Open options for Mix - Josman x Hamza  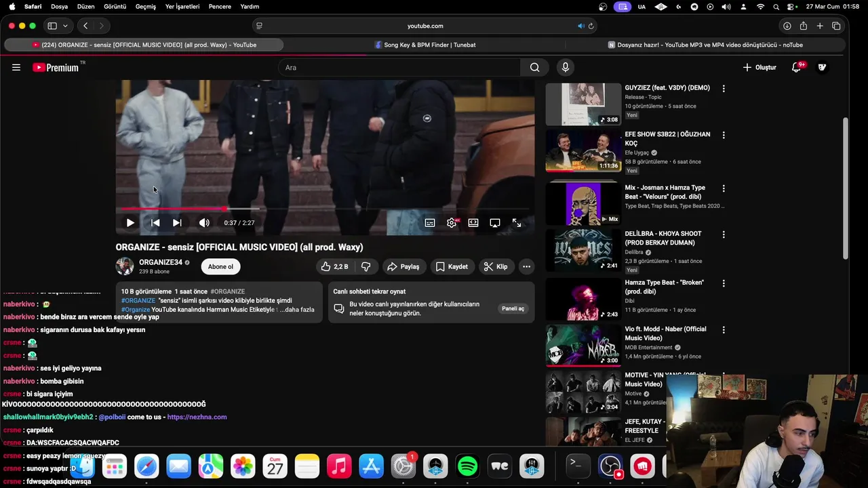(724, 188)
